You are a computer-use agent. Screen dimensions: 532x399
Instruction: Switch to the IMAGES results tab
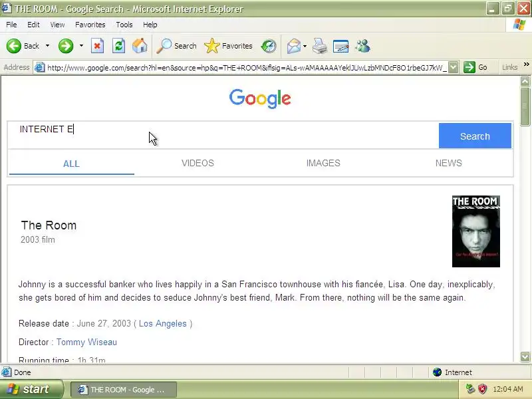[x=323, y=163]
